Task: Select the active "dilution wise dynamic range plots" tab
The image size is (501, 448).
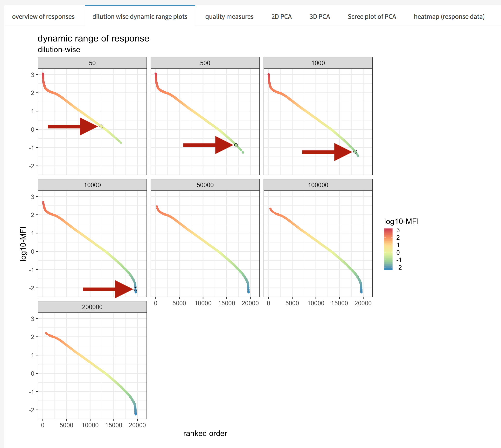Action: tap(140, 17)
